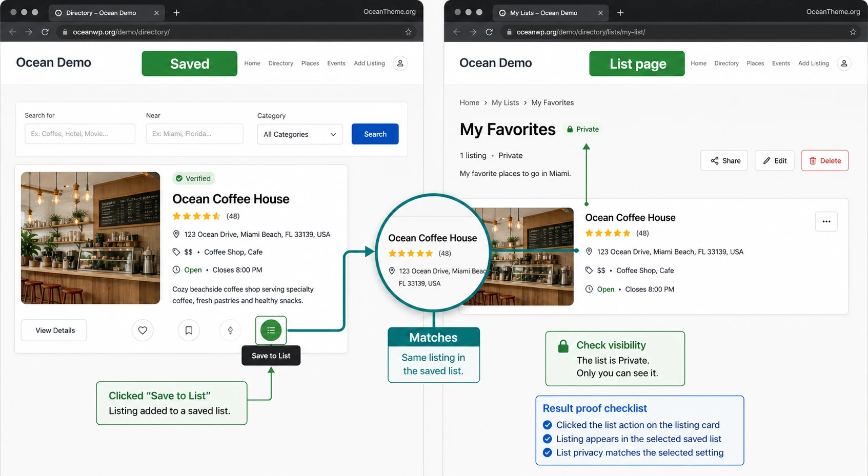Open Ocean Coffee House title in Directory listing
This screenshot has height=476, width=868.
click(x=231, y=199)
